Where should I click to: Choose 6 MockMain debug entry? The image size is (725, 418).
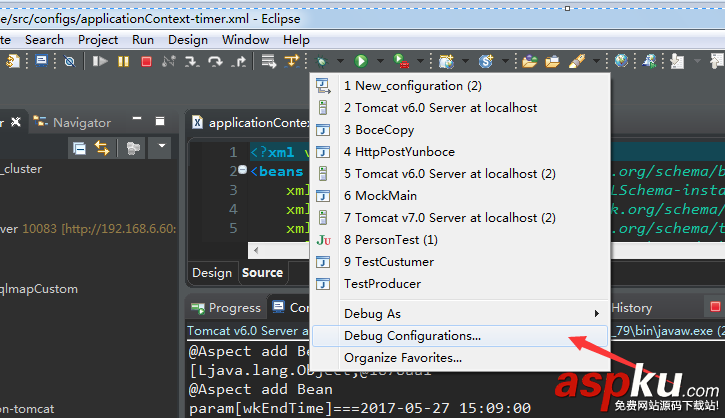[x=460, y=196]
